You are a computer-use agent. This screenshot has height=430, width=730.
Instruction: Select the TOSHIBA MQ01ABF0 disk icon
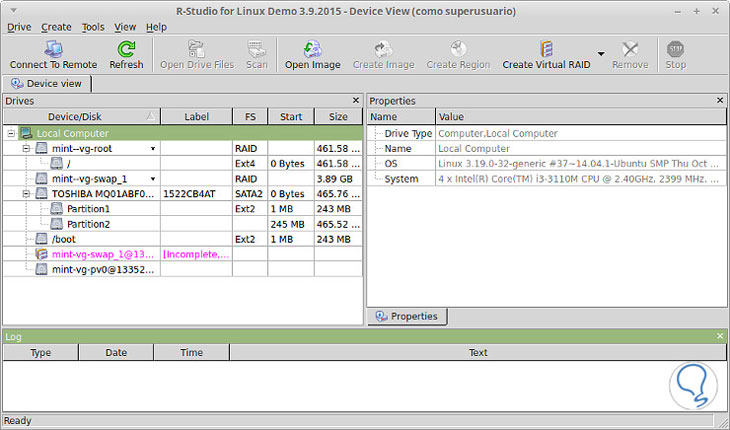[41, 194]
